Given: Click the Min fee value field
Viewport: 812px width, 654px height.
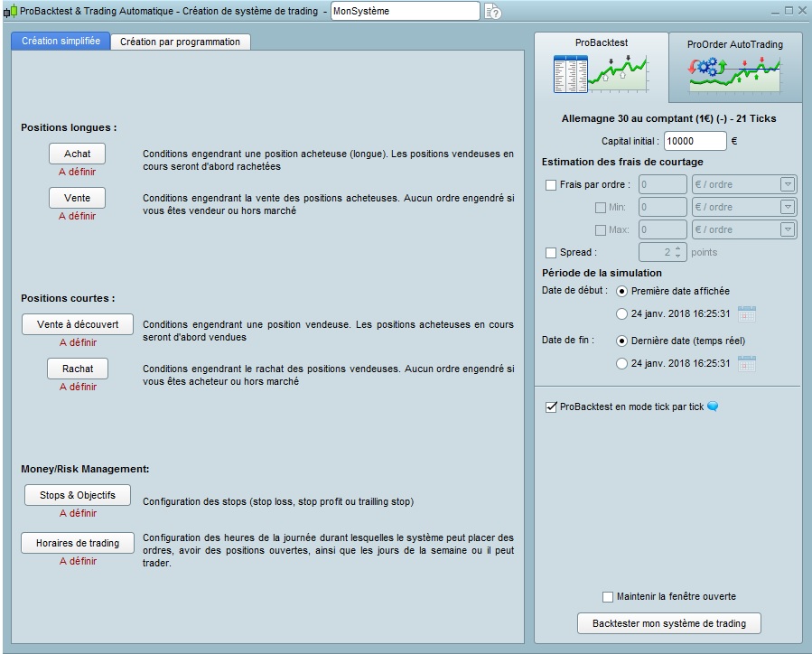Looking at the screenshot, I should coord(663,207).
